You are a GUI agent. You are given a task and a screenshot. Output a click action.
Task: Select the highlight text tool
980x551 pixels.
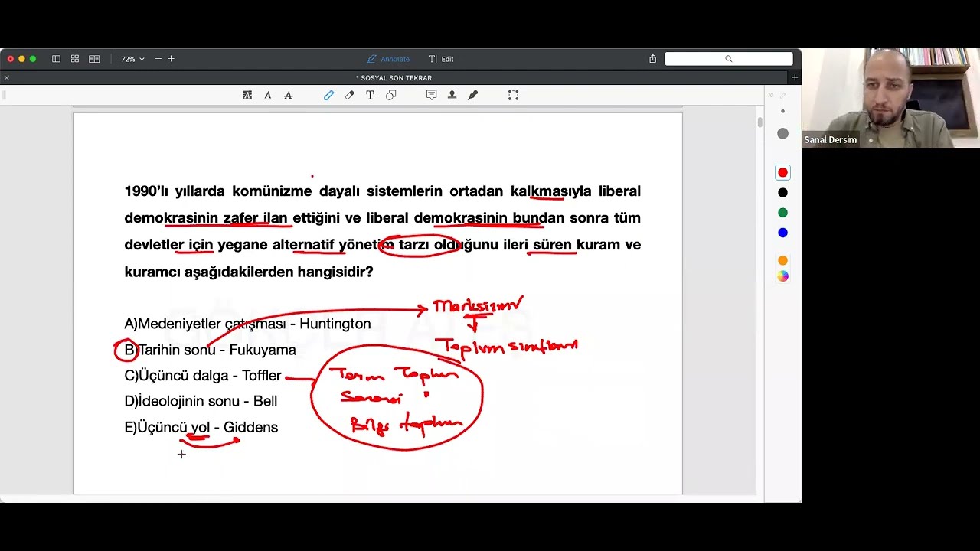pos(247,95)
